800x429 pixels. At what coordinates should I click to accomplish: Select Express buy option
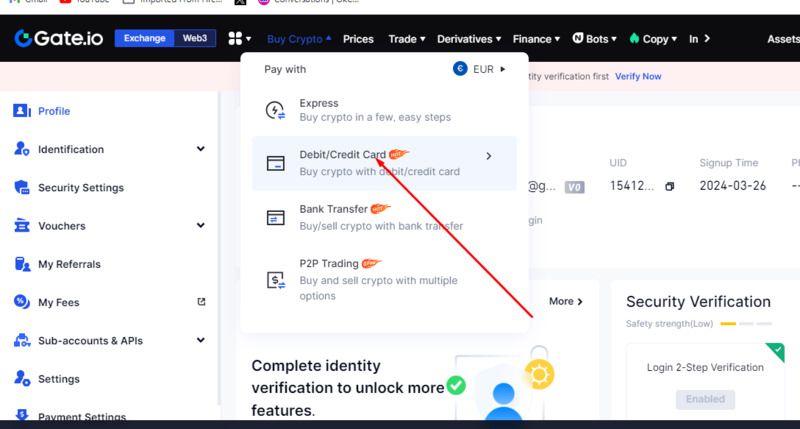tap(384, 110)
